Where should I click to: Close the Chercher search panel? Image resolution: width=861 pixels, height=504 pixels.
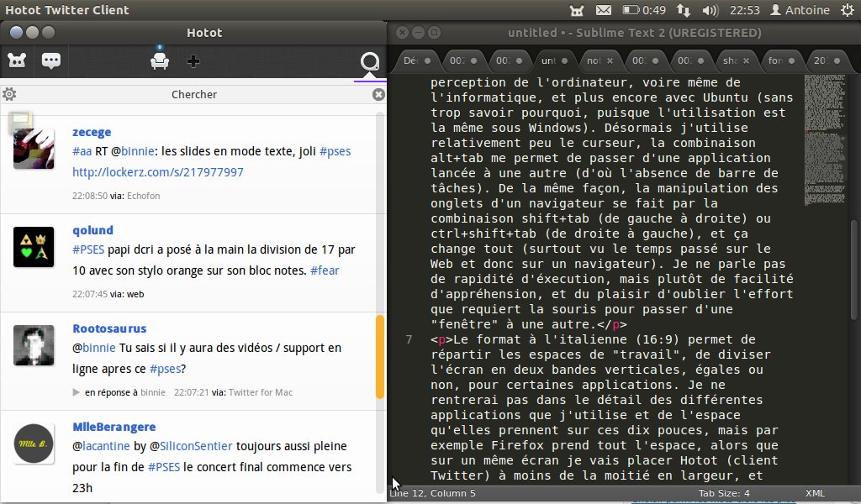point(378,94)
